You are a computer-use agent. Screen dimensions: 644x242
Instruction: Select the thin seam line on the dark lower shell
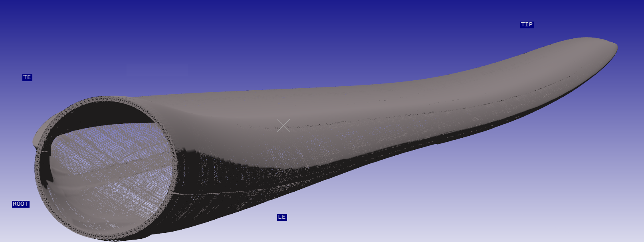208,194
